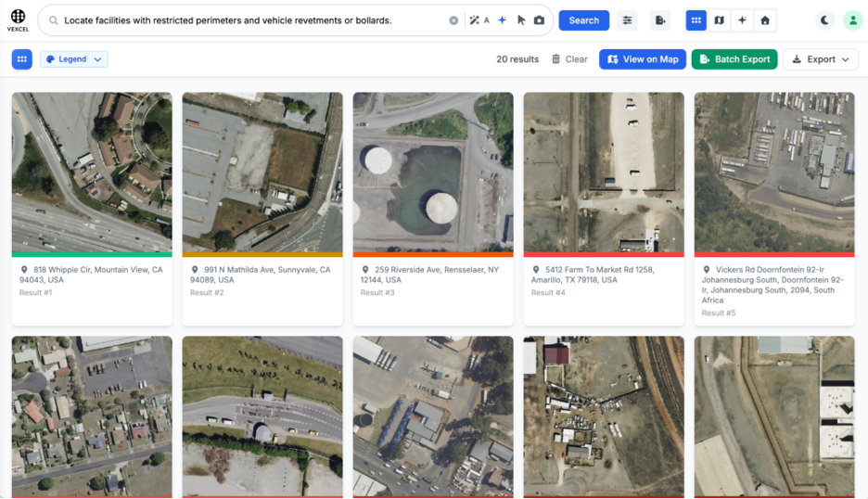Click the location pin beside 259 Riverside Ave

point(365,270)
